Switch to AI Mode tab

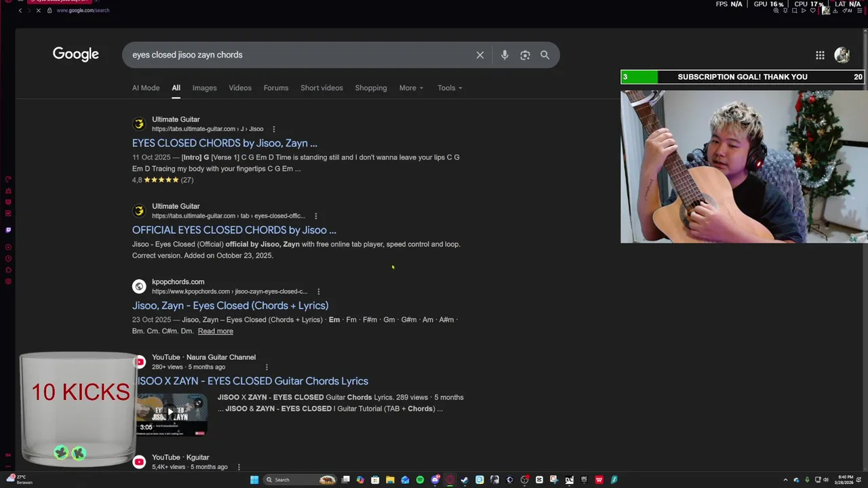click(146, 88)
